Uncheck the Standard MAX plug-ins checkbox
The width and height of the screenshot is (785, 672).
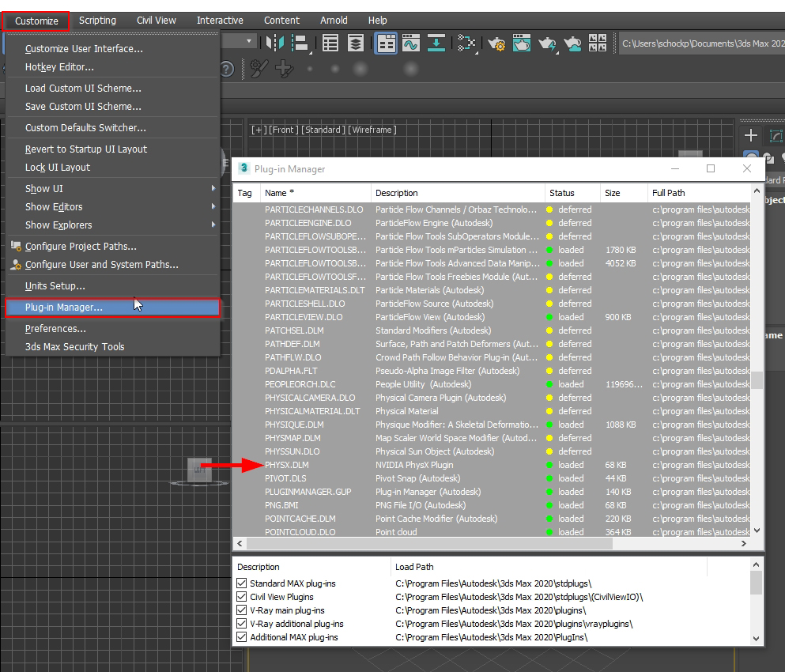pyautogui.click(x=242, y=583)
